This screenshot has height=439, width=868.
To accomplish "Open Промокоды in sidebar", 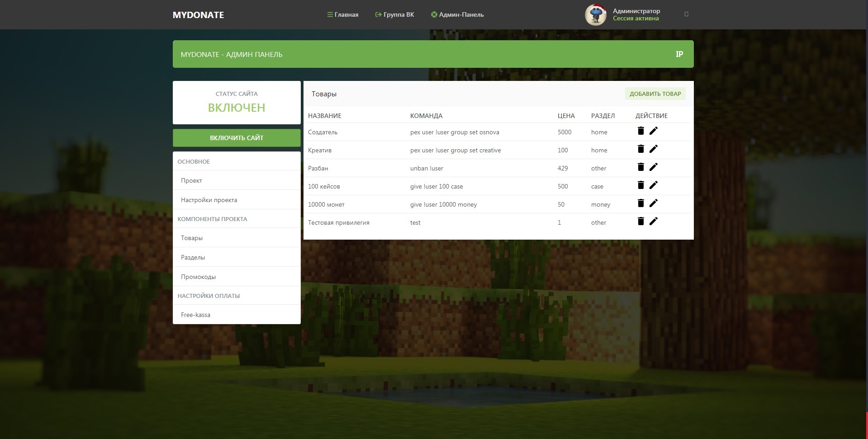I will click(x=237, y=277).
